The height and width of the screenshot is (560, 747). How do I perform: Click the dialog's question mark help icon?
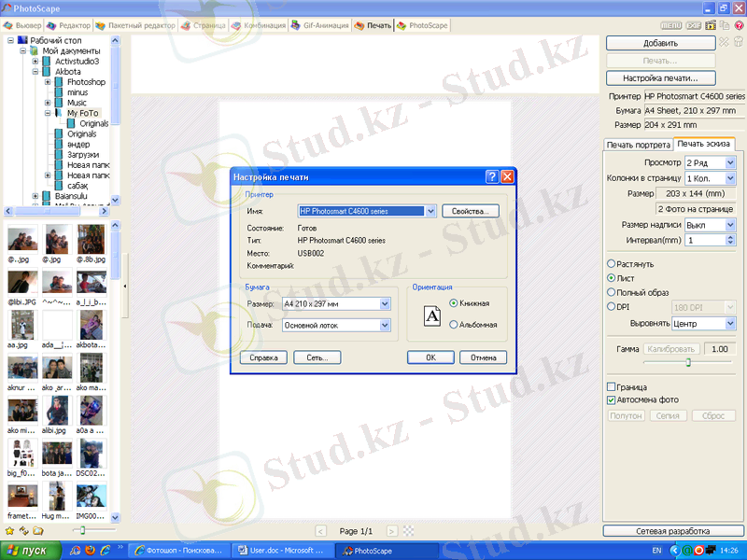pos(491,176)
